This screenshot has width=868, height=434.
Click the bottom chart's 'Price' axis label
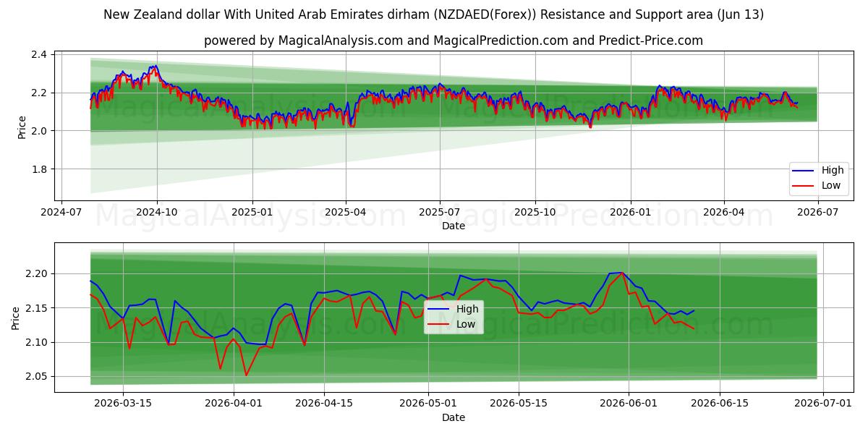point(16,318)
